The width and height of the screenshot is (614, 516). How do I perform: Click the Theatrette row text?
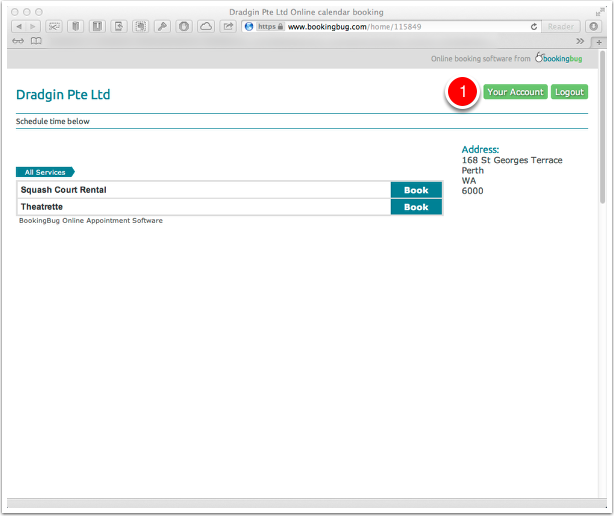coord(42,207)
